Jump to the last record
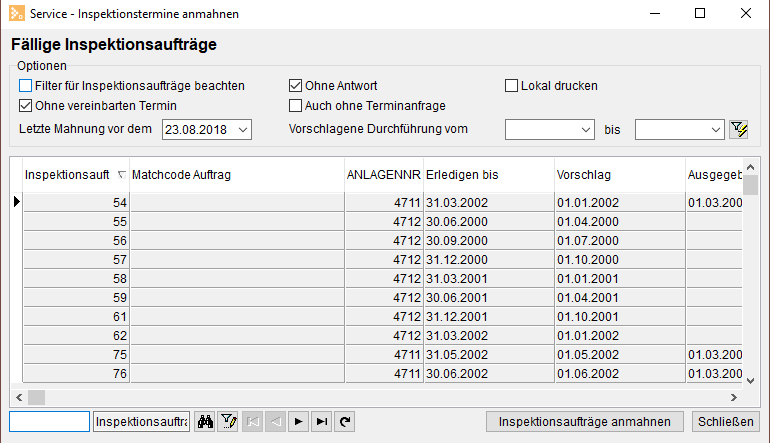The width and height of the screenshot is (770, 443). [x=321, y=422]
